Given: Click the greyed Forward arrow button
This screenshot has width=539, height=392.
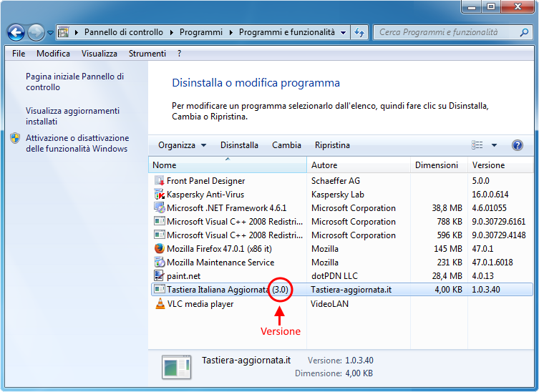Looking at the screenshot, I should click(36, 33).
